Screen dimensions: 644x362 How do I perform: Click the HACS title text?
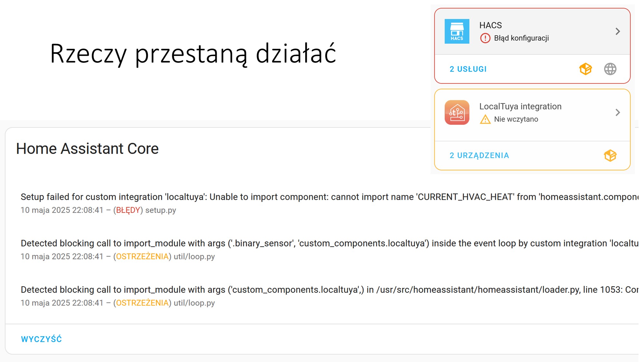[x=490, y=25]
